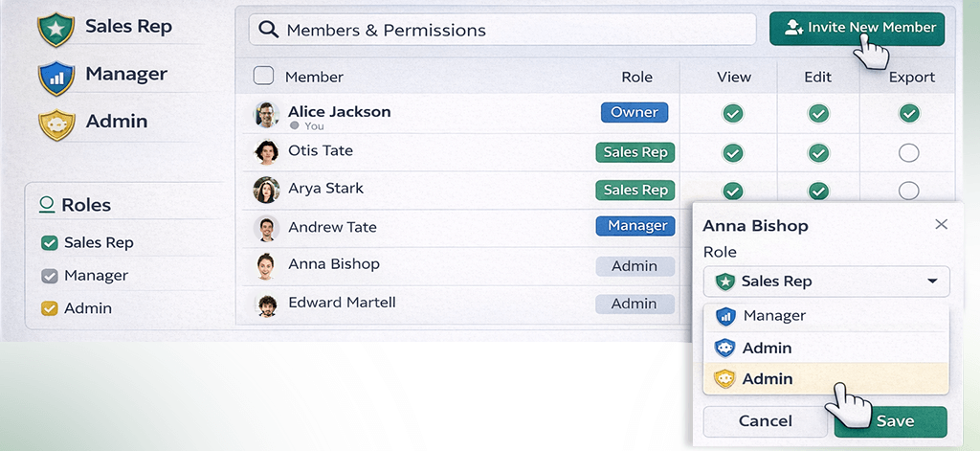
Task: Click the yellow Admin shield icon in sidebar
Action: 56,124
